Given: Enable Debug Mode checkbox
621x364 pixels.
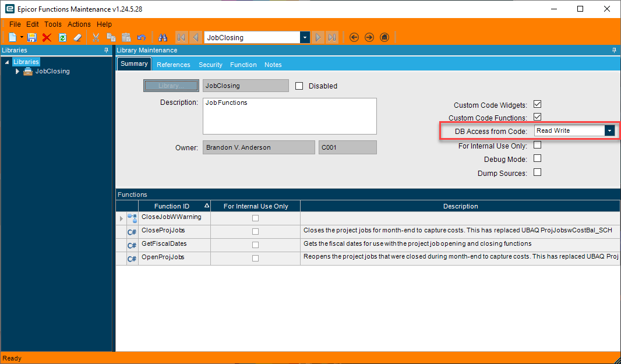Looking at the screenshot, I should (x=538, y=159).
